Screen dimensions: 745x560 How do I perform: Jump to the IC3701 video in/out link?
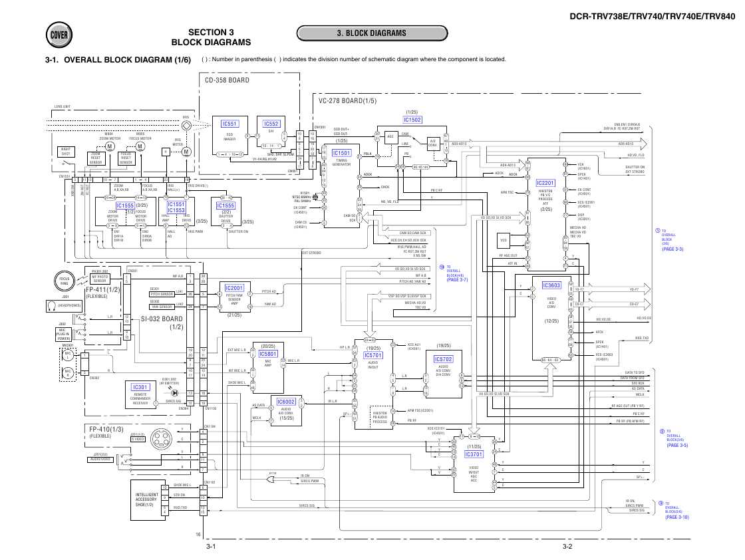coord(474,454)
